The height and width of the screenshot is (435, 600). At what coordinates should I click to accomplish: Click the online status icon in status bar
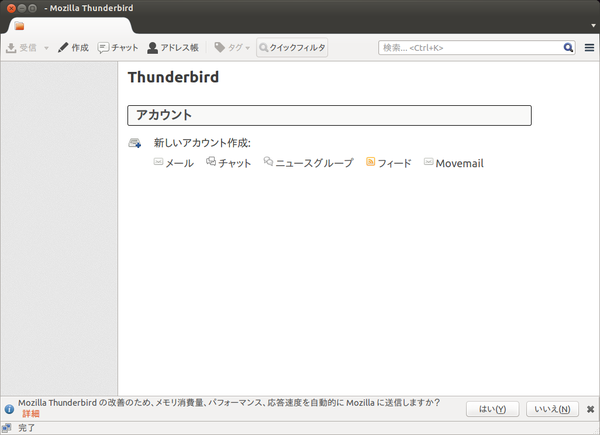point(7,428)
